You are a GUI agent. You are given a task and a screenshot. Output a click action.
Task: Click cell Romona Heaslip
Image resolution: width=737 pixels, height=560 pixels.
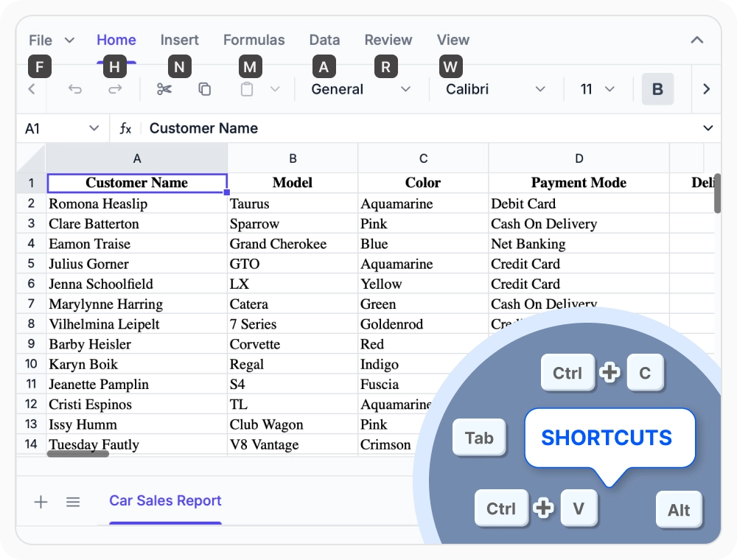137,203
